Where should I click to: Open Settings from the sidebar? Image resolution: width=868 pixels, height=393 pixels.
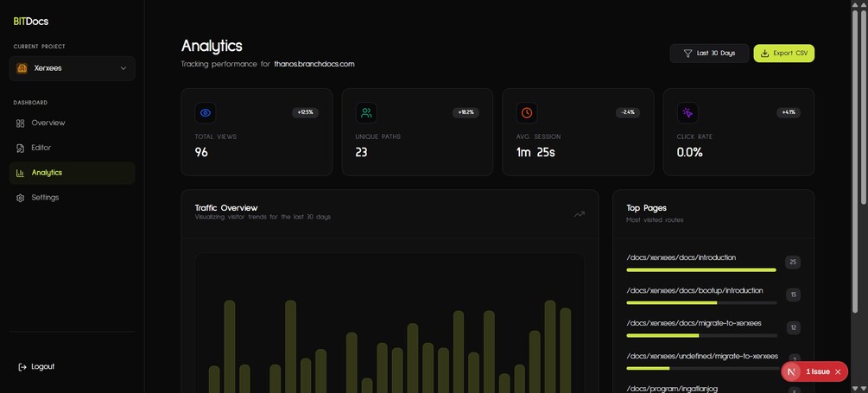tap(72, 198)
